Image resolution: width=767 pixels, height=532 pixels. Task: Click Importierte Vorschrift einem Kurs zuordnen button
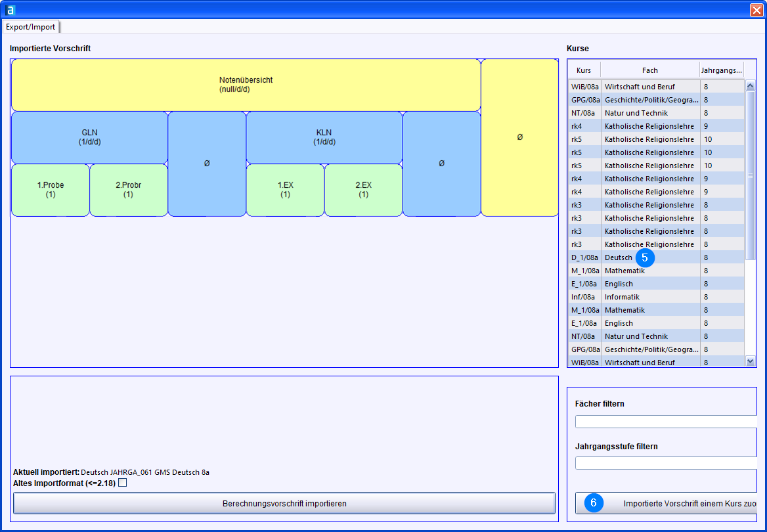pos(667,504)
